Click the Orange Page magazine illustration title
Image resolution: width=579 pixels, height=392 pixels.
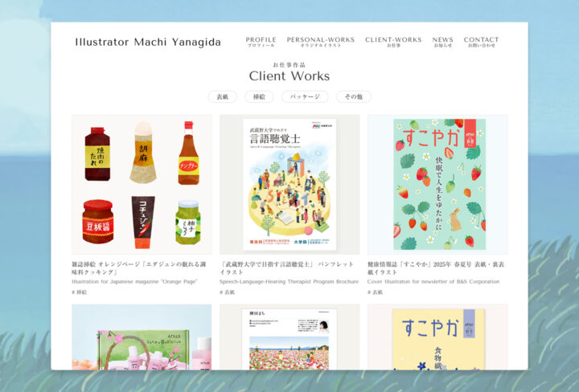click(x=139, y=268)
